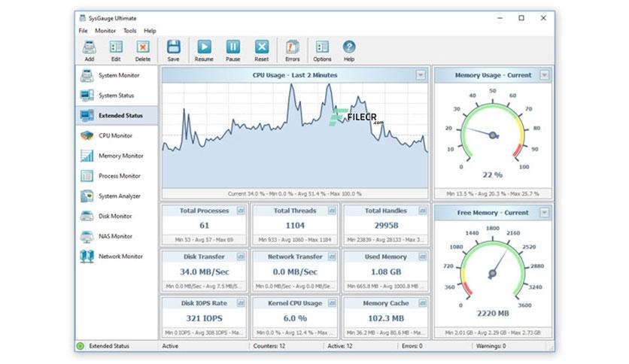Save the report using the Save icon
Viewport: 629px width, 364px height.
click(173, 47)
